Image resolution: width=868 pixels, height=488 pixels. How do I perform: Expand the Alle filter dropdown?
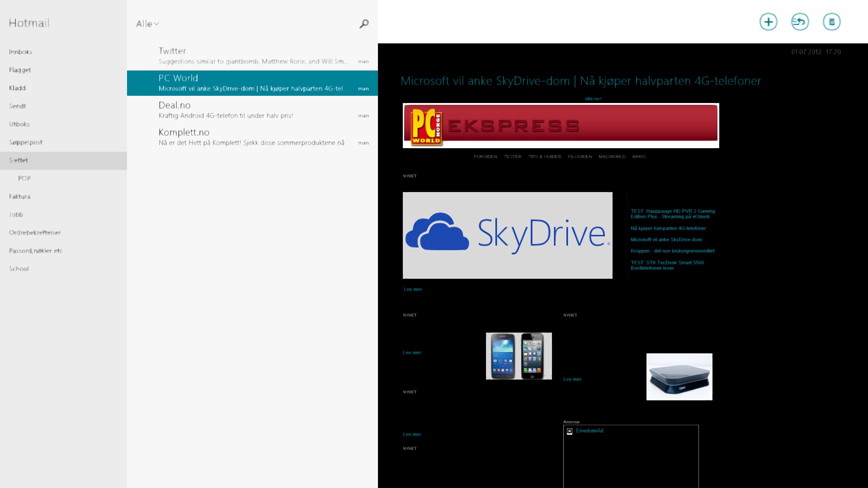[x=147, y=24]
